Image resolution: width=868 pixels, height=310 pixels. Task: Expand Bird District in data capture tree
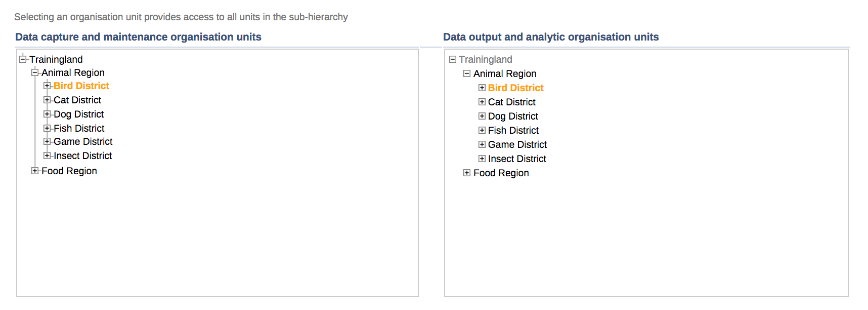pos(47,86)
